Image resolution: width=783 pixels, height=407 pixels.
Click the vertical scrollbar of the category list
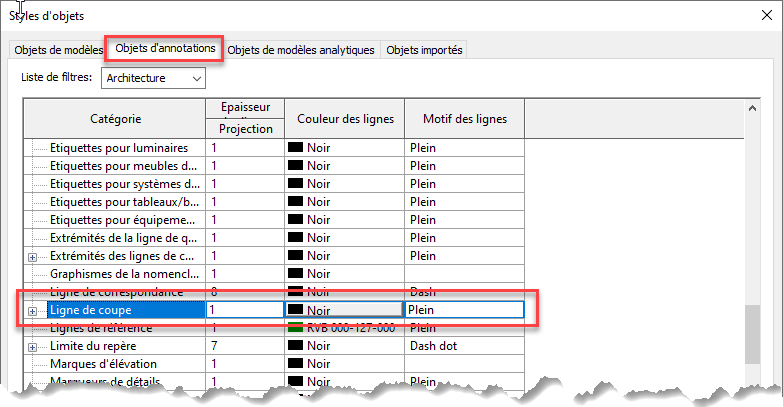tap(764, 330)
